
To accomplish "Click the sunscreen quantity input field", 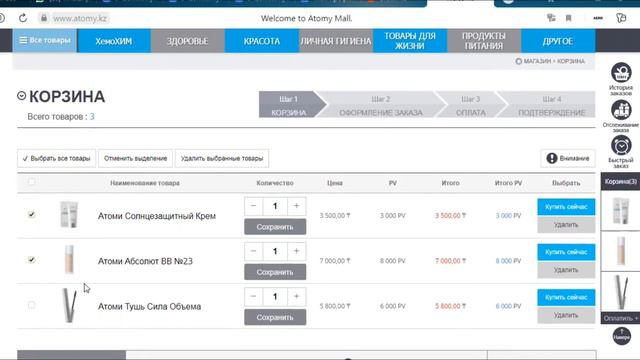I will (x=275, y=206).
